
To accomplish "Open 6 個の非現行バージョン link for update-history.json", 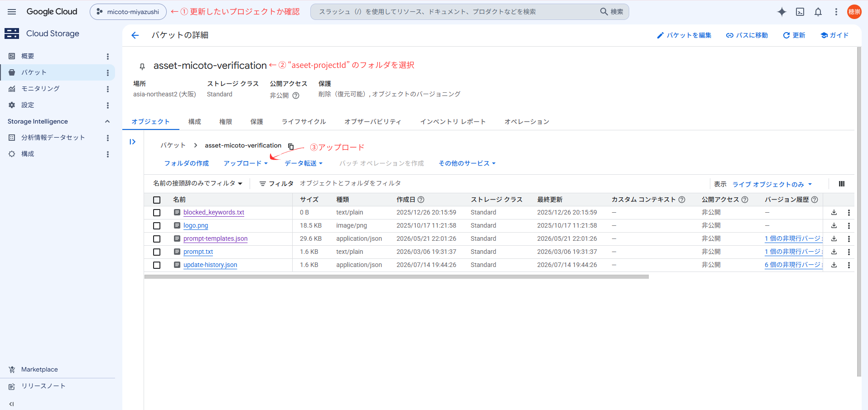I will tap(793, 265).
